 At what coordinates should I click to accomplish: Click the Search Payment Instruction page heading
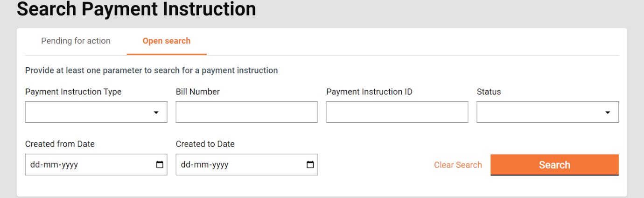[136, 9]
